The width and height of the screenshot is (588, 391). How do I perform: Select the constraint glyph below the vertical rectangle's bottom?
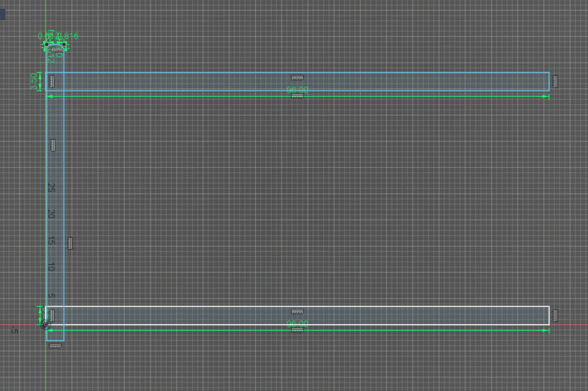point(55,345)
